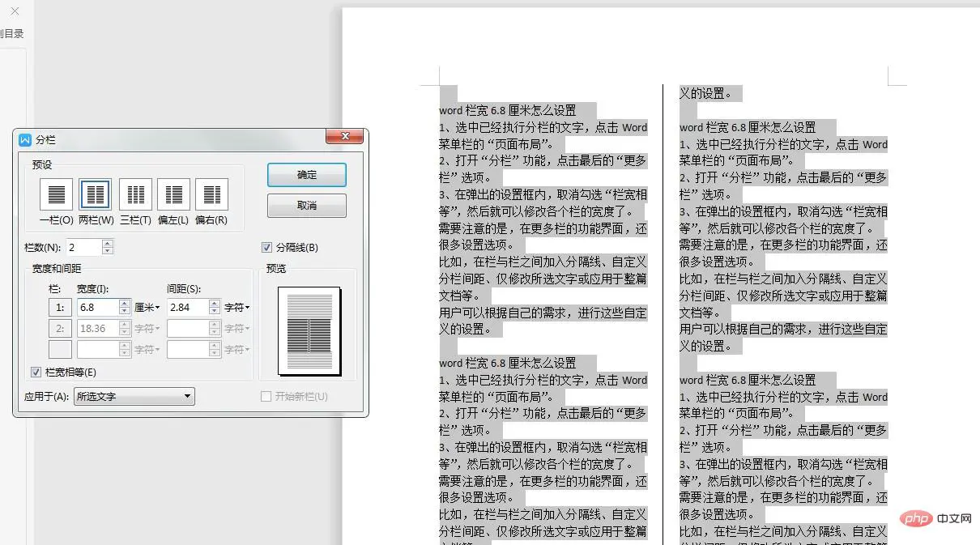The image size is (980, 545).
Task: Pick the 偏左(L) left-weighted preset icon
Action: pyautogui.click(x=173, y=194)
